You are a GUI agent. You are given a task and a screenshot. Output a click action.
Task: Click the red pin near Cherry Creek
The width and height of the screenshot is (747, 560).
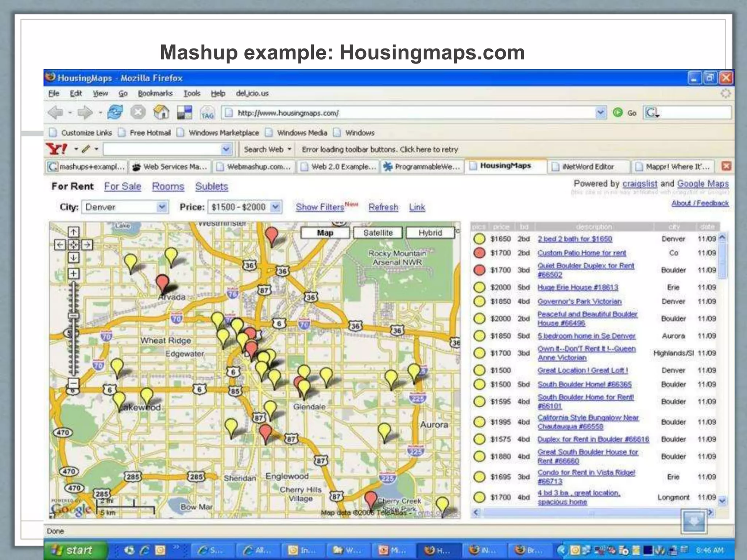371,500
